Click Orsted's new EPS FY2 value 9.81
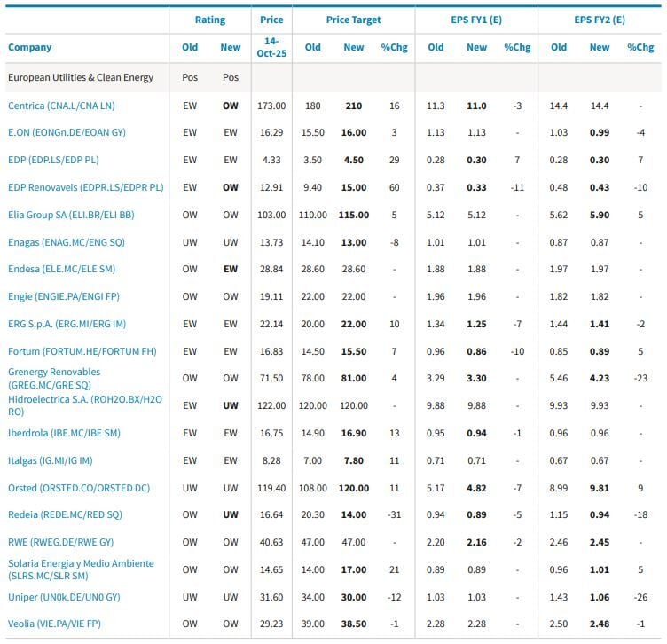Image resolution: width=667 pixels, height=644 pixels. pyautogui.click(x=600, y=488)
